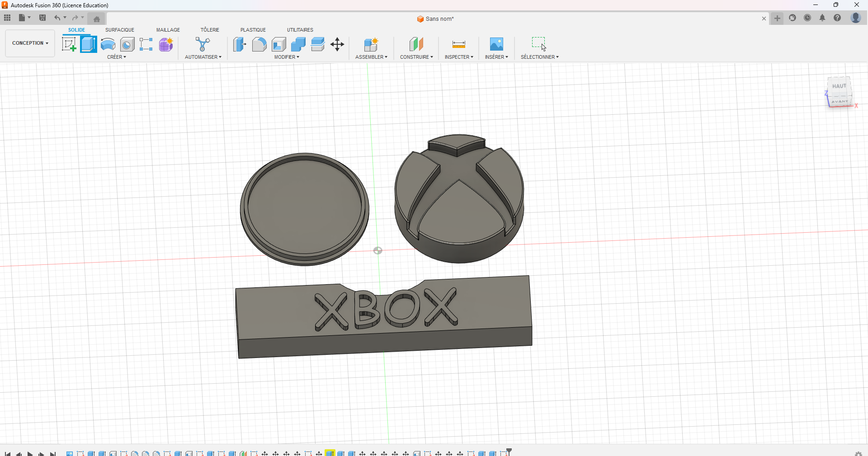Expand the Sélectionner dropdown

[x=539, y=57]
